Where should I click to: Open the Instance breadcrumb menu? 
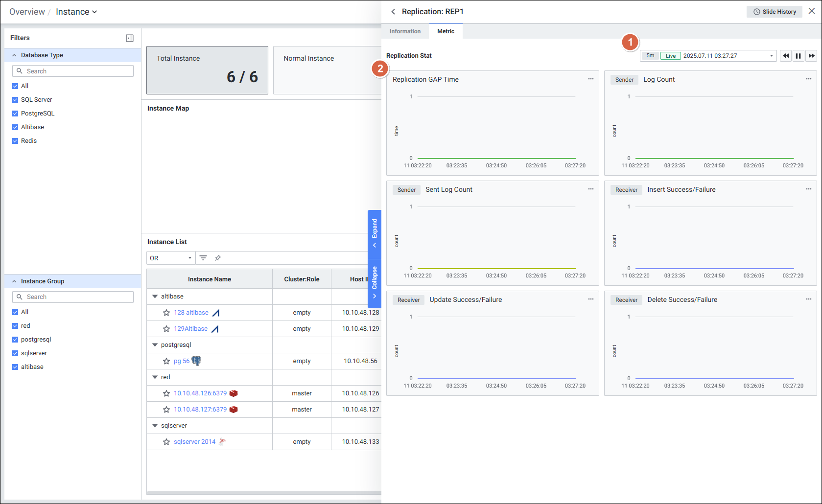[76, 12]
